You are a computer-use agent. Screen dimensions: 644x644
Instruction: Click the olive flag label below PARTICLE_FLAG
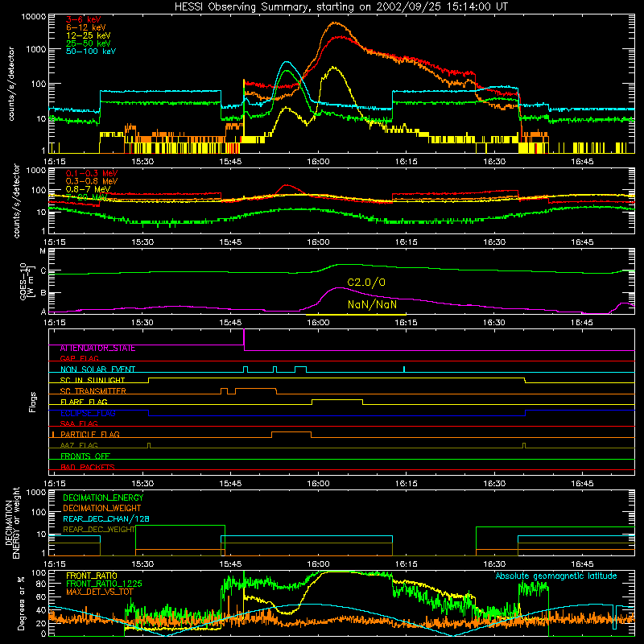click(x=79, y=445)
